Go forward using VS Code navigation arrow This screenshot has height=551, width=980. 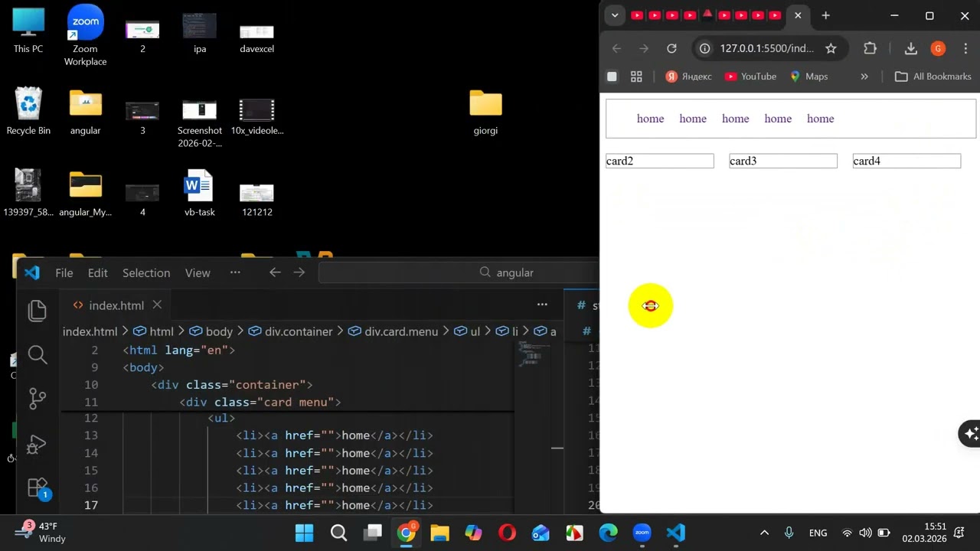click(x=299, y=272)
